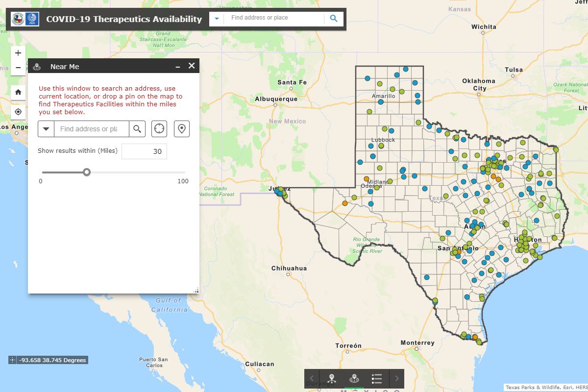Click the blue DSHS logo
The image size is (588, 392).
[x=32, y=19]
